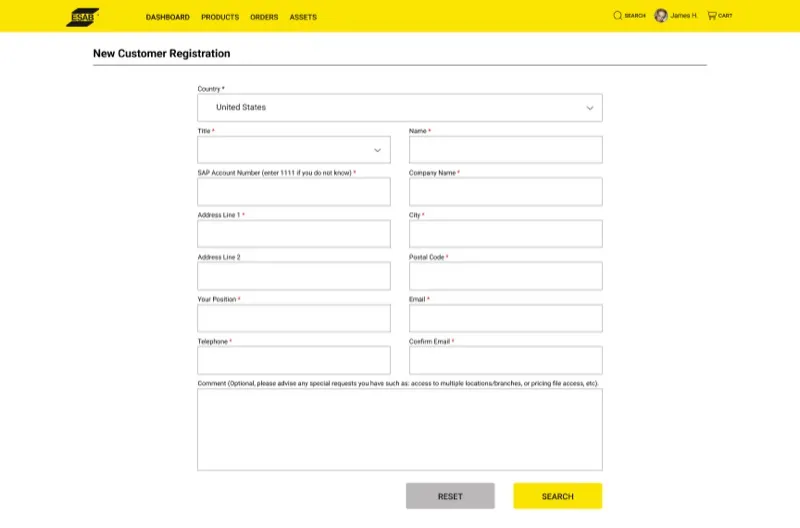Click the ESAB logo

(82, 17)
